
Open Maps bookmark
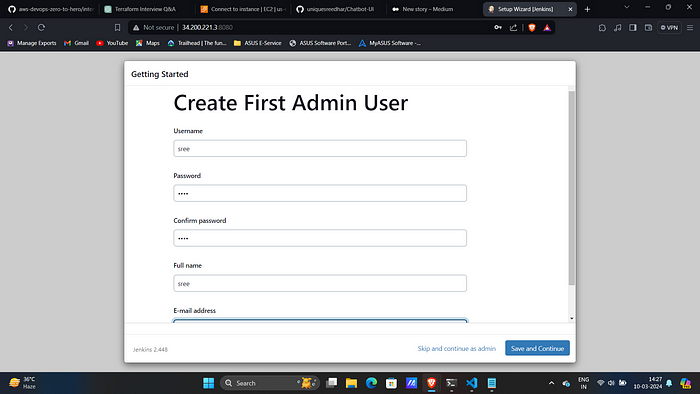pyautogui.click(x=148, y=43)
